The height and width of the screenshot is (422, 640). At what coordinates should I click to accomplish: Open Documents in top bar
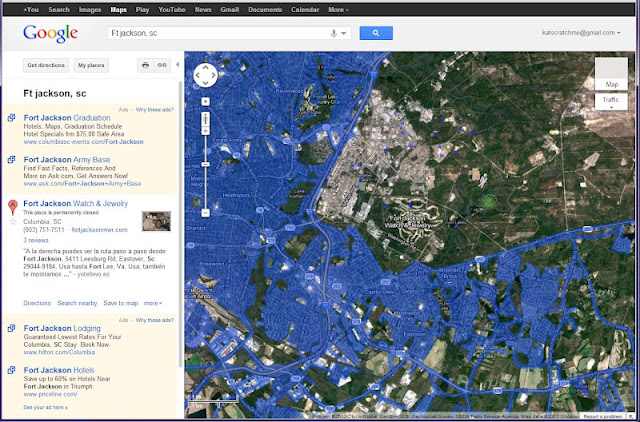point(265,9)
